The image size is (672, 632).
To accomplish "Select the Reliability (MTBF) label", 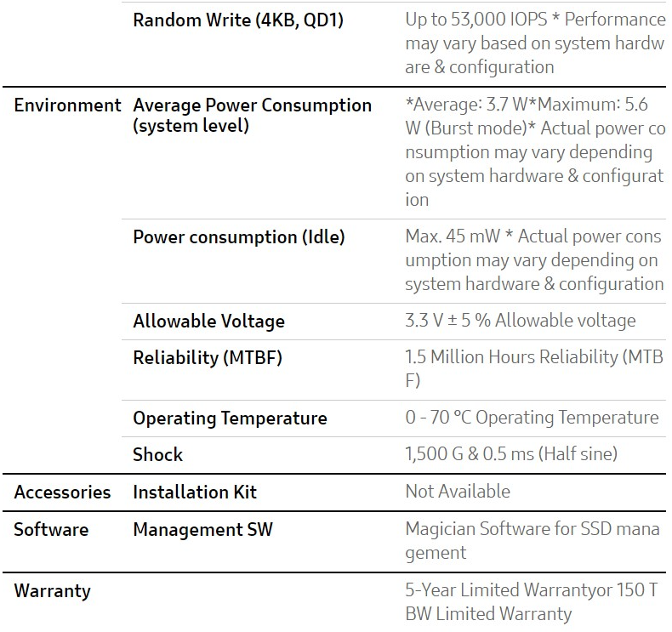I will tap(208, 358).
